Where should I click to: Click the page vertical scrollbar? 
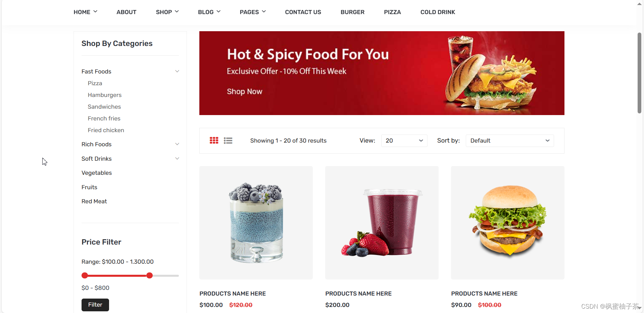coord(639,73)
